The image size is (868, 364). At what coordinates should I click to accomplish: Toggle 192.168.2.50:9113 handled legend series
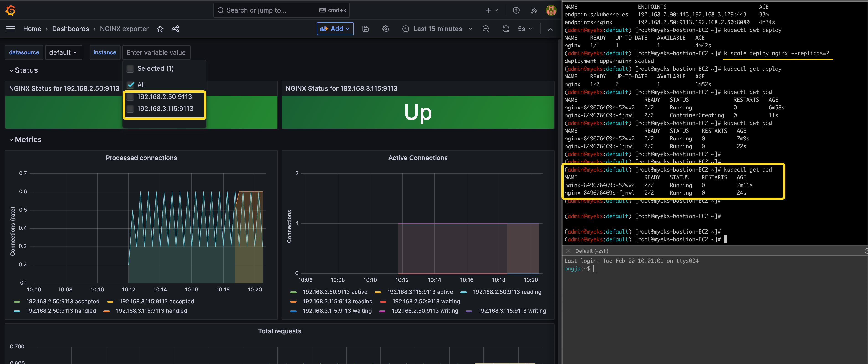coord(61,311)
